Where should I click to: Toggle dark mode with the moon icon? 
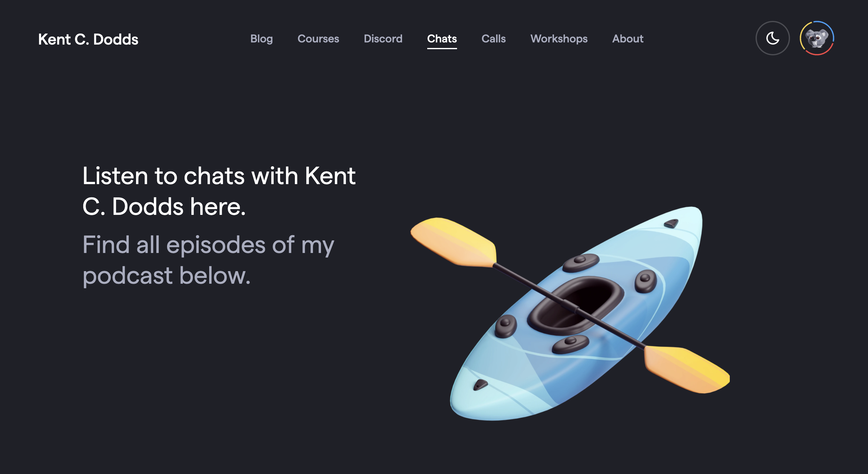click(772, 38)
